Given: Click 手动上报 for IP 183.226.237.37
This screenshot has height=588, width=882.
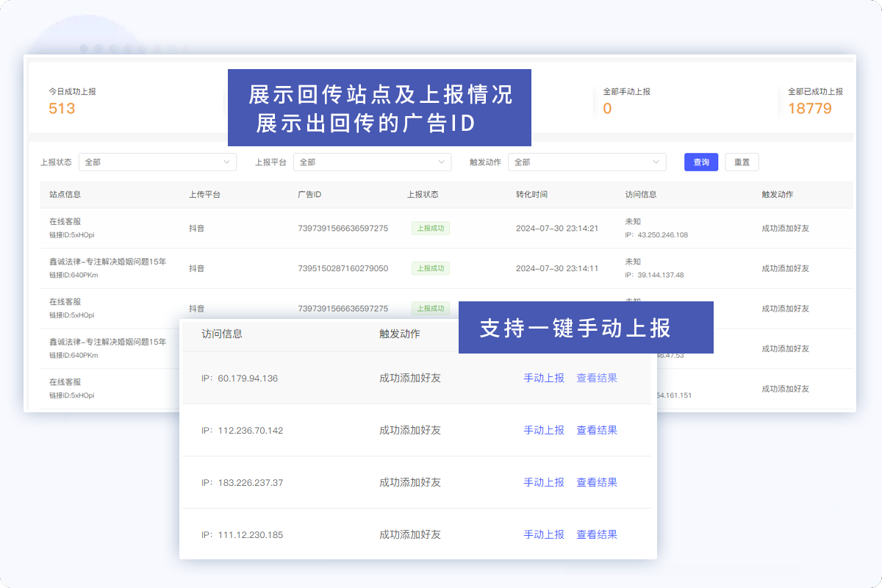Looking at the screenshot, I should [544, 482].
